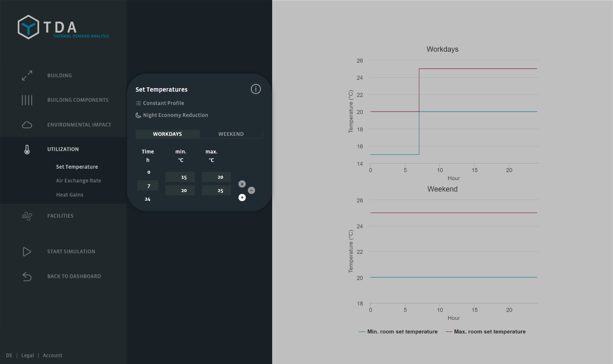Click the time field showing 7
This screenshot has height=364, width=613.
coord(148,186)
